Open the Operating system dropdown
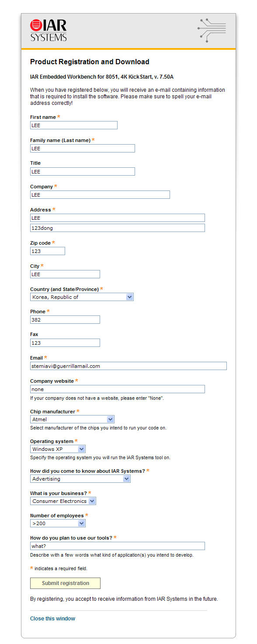The width and height of the screenshot is (257, 644). tap(58, 449)
